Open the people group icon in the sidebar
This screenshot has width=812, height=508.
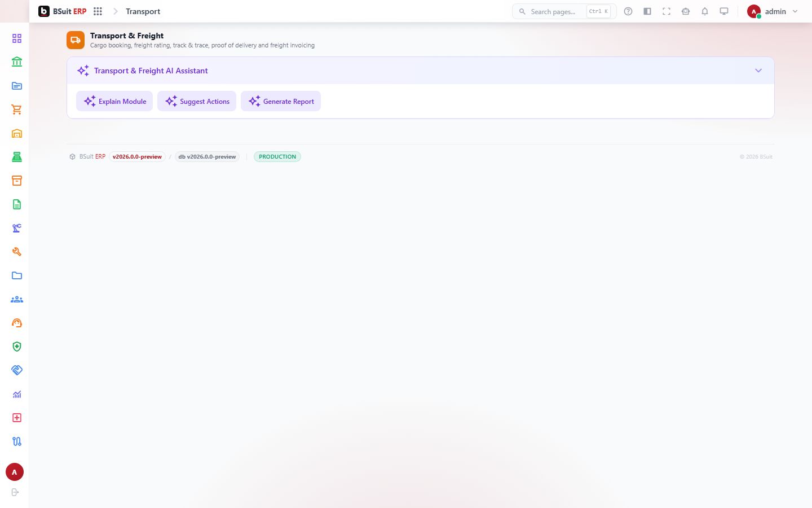pyautogui.click(x=17, y=299)
